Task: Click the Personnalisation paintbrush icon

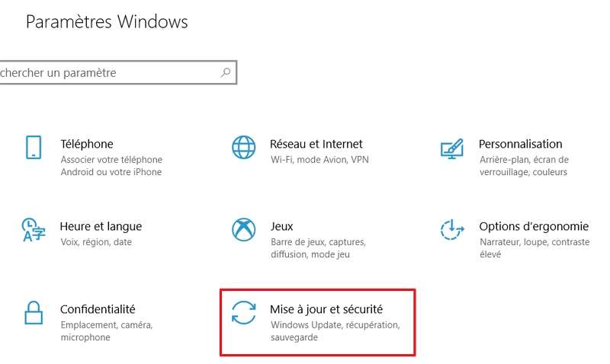Action: pos(452,148)
